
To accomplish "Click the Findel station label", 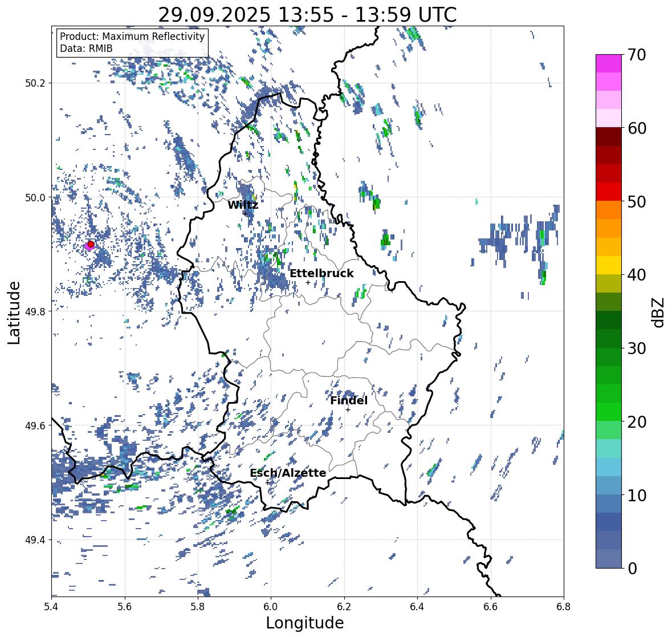I will [x=349, y=400].
